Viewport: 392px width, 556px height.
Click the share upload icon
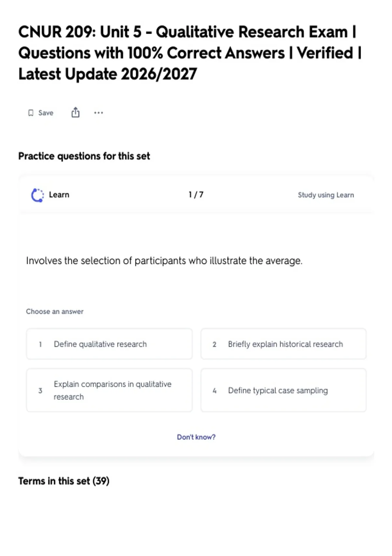(x=75, y=112)
